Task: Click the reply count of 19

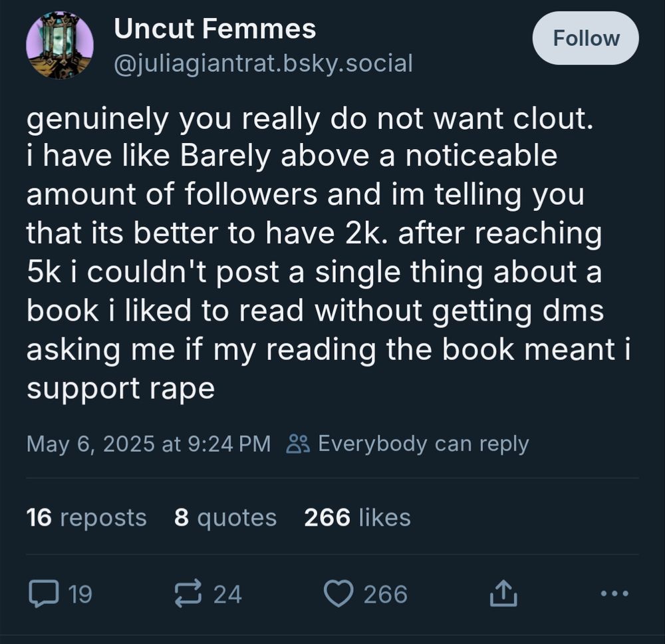Action: tap(80, 593)
